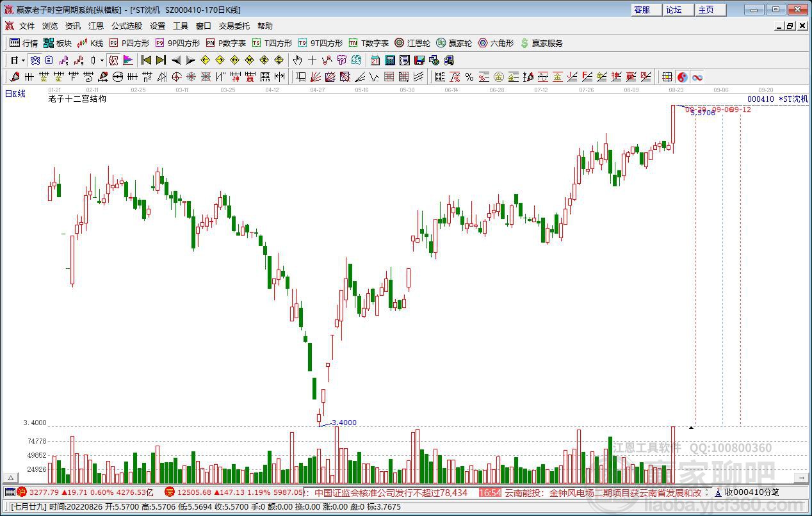The width and height of the screenshot is (812, 516).
Task: Click the grid table icon
Action: coord(667,77)
